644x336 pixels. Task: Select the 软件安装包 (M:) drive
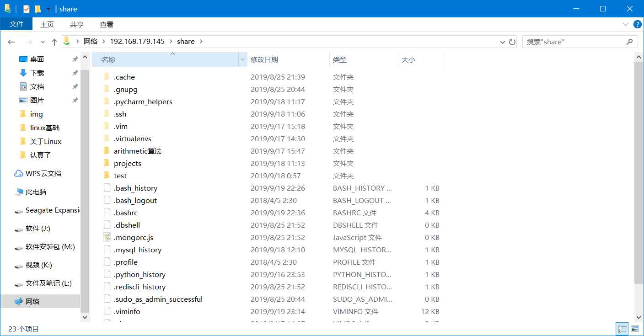pyautogui.click(x=50, y=247)
